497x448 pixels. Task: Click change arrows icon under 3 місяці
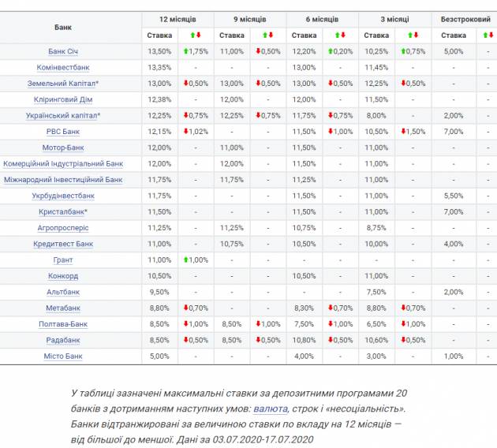pos(413,35)
